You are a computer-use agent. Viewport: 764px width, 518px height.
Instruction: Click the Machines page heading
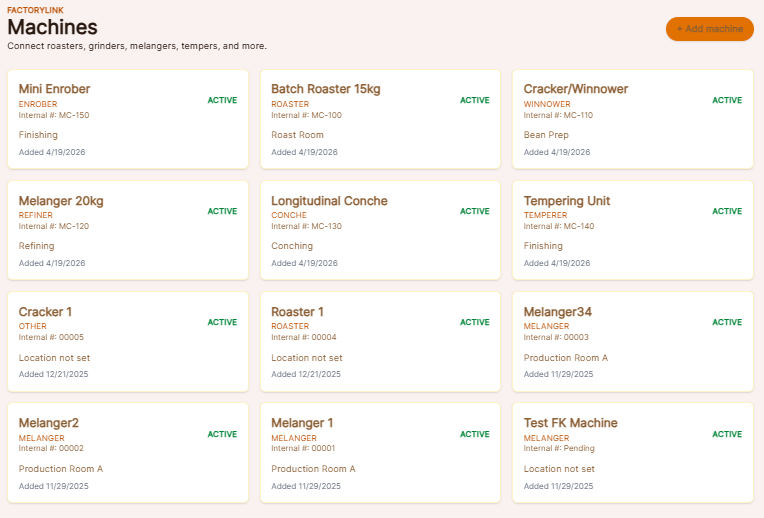(x=52, y=27)
